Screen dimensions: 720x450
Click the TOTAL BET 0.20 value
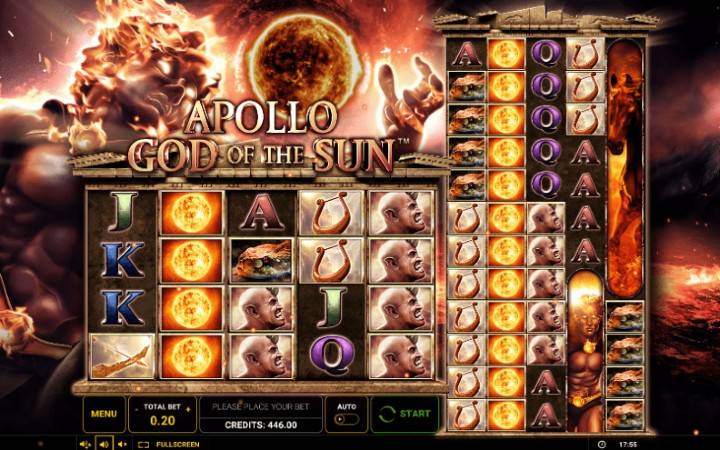click(162, 421)
